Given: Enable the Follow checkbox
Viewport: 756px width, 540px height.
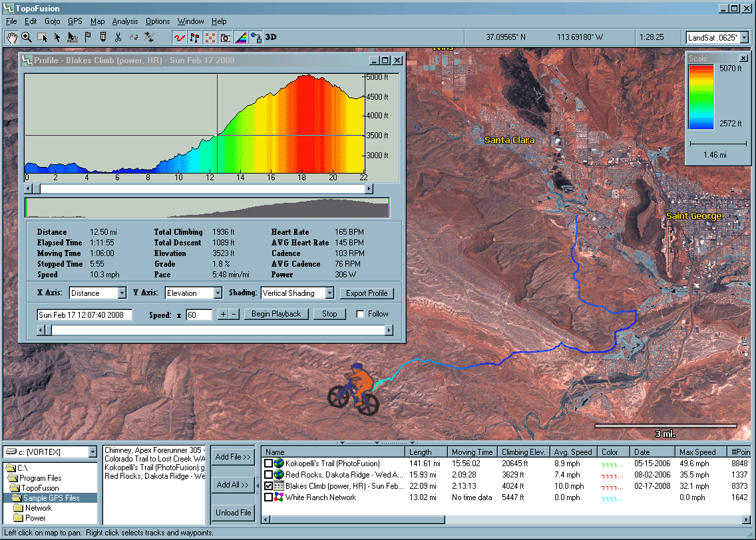Looking at the screenshot, I should (x=359, y=314).
